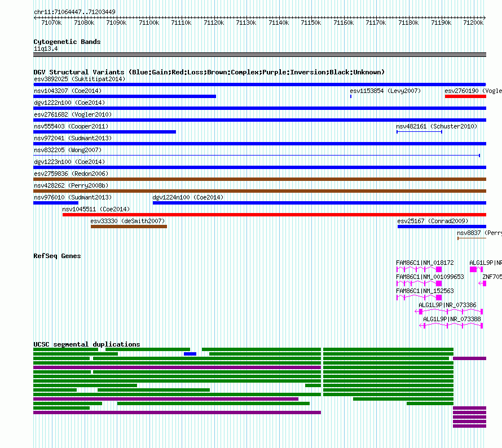Click the Cytogenetic Bands track title
The image size is (502, 448).
click(67, 42)
